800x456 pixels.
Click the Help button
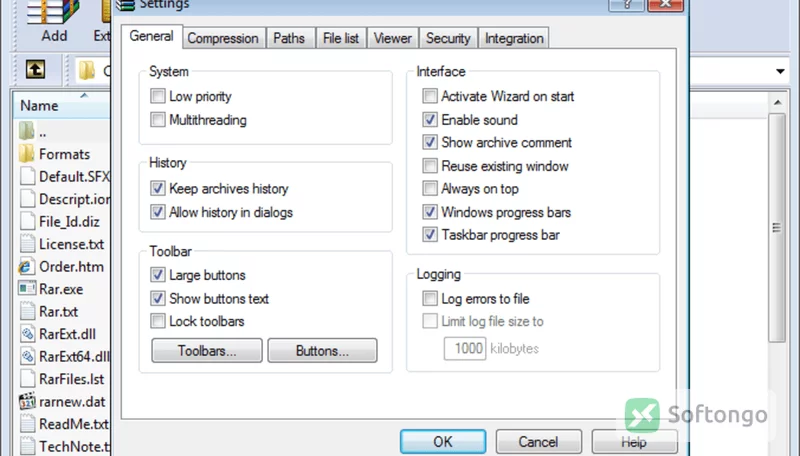point(634,441)
